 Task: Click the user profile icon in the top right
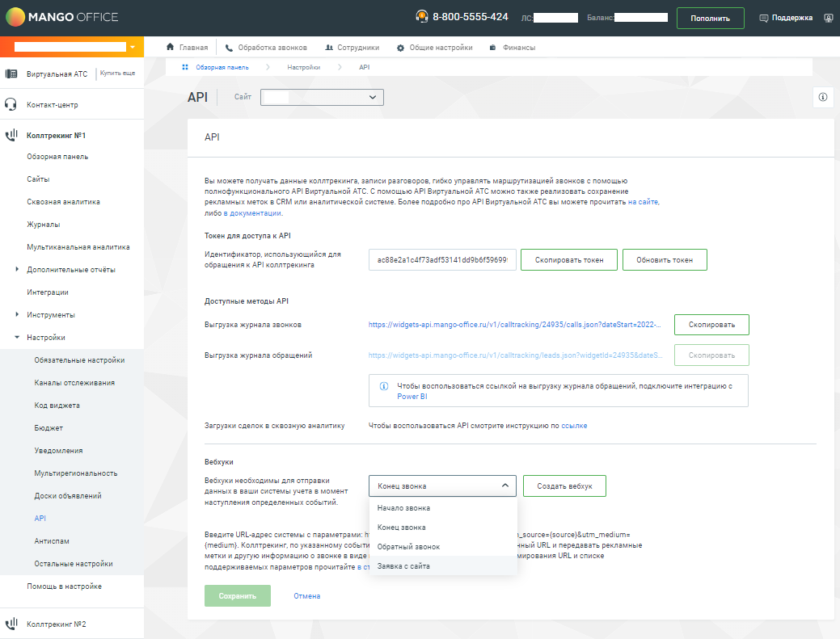click(x=828, y=18)
